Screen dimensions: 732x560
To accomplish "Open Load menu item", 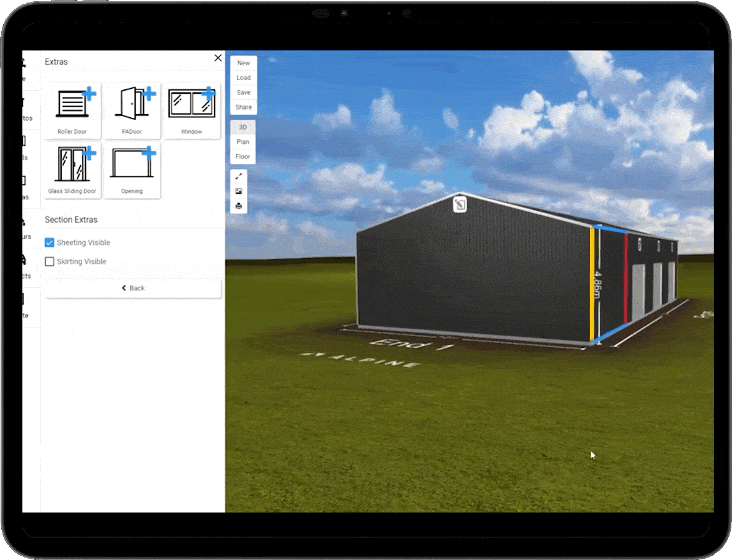I will tap(244, 78).
